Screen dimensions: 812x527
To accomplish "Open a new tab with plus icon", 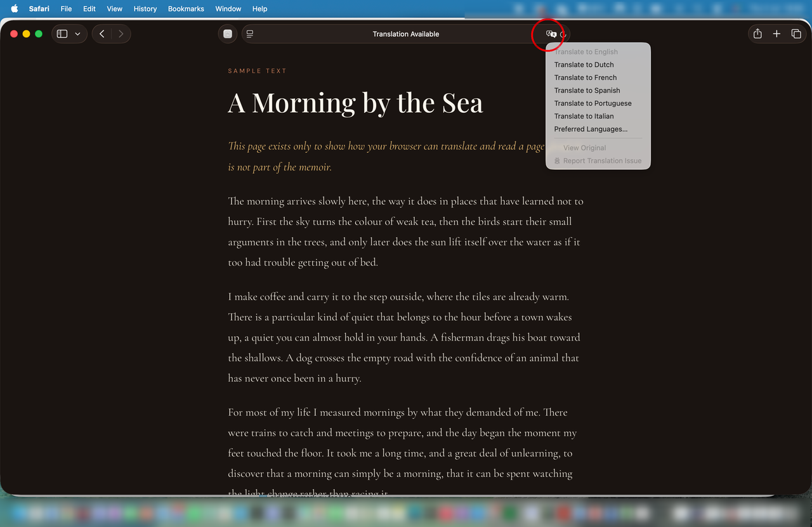I will pyautogui.click(x=776, y=34).
